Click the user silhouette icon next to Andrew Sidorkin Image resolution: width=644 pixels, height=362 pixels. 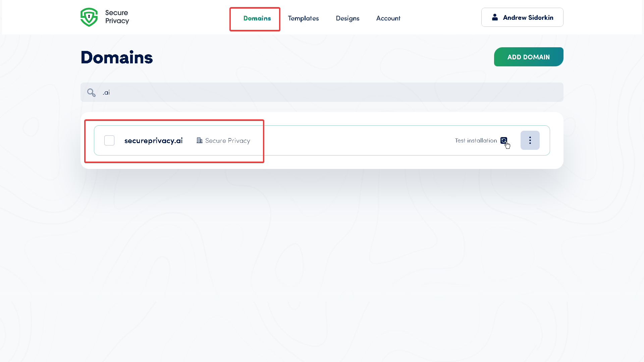point(495,17)
